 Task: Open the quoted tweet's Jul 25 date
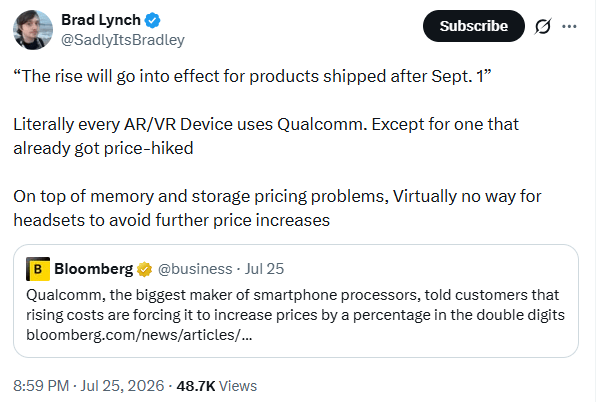(x=264, y=269)
